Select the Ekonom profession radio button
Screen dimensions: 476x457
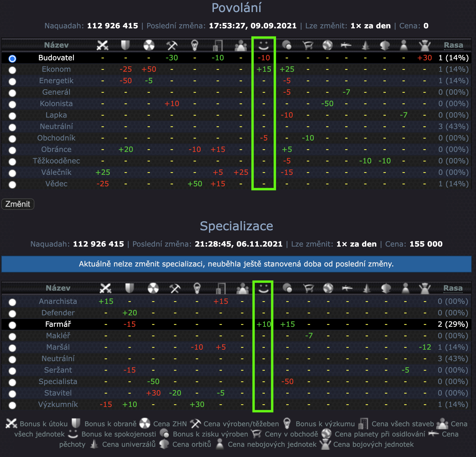coord(12,70)
